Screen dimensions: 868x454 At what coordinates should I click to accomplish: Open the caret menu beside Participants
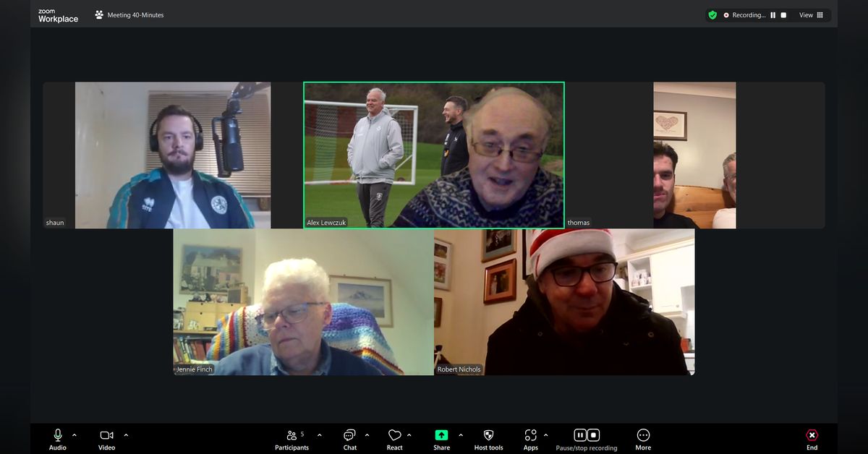pos(319,435)
